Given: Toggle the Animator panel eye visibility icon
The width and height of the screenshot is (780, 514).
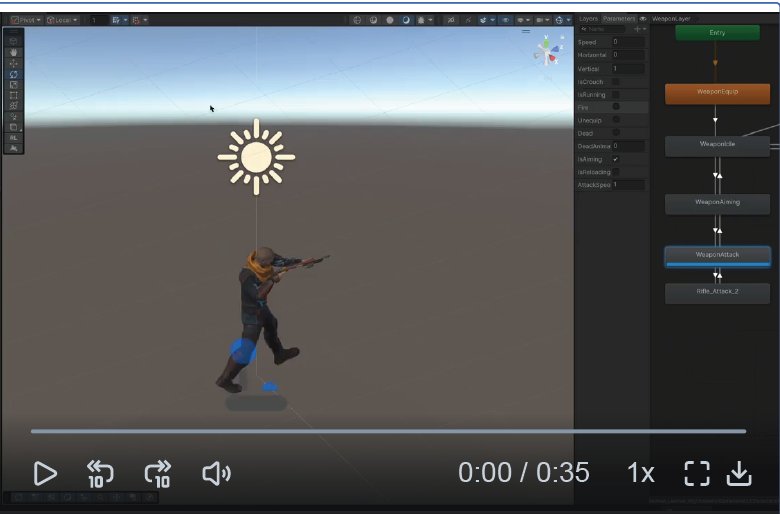Looking at the screenshot, I should click(643, 19).
